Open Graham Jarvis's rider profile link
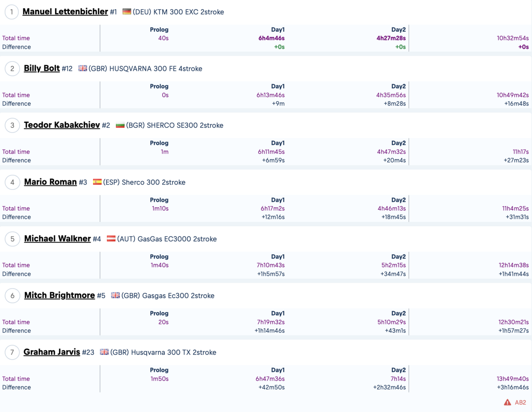This screenshot has width=532, height=412. point(52,352)
